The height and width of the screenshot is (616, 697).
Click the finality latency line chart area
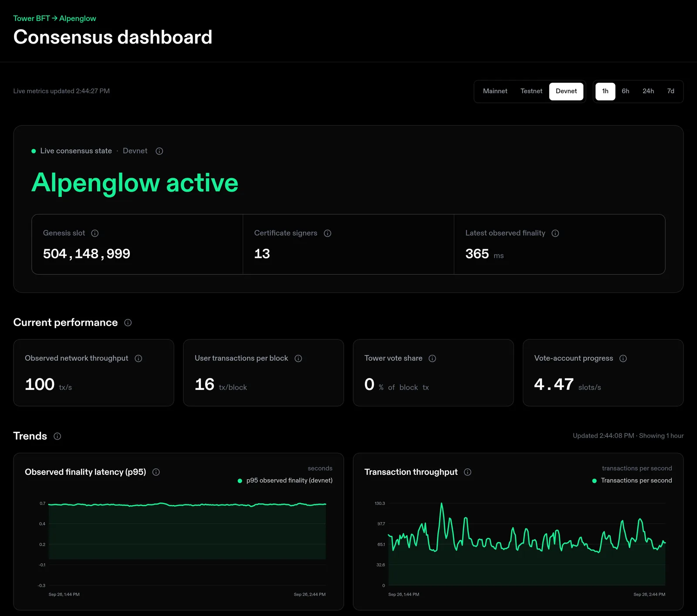pyautogui.click(x=187, y=531)
